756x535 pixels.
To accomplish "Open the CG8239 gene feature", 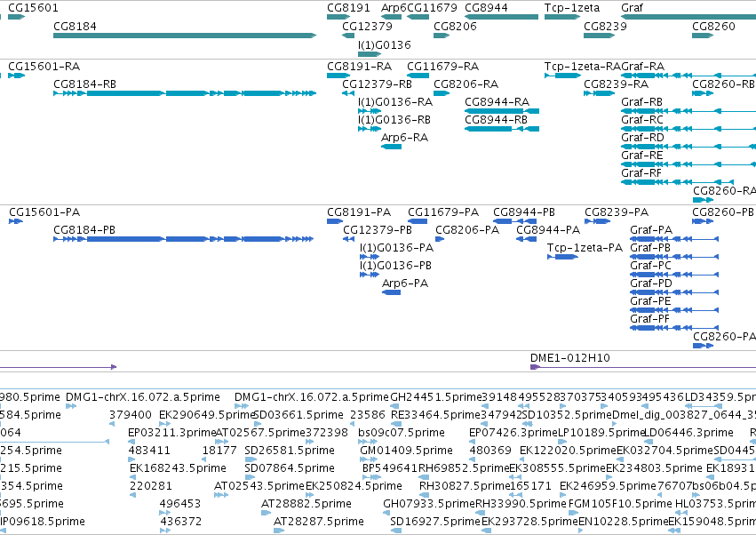I will (599, 36).
